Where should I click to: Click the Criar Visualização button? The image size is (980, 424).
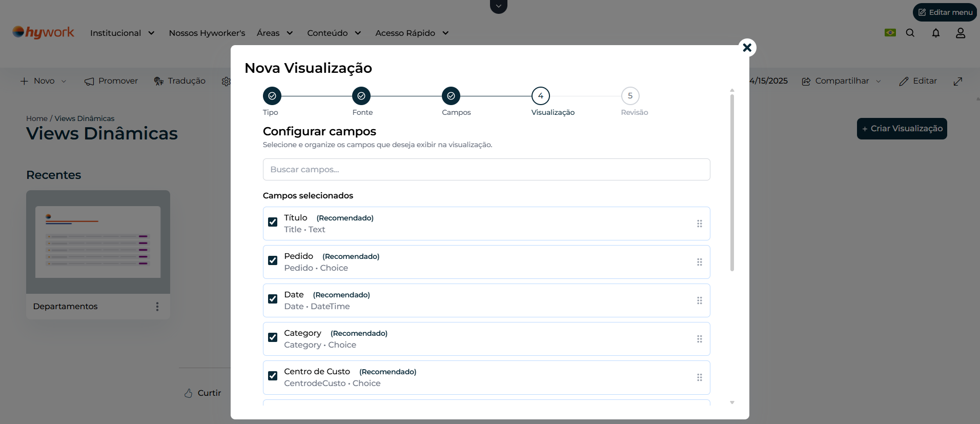902,129
